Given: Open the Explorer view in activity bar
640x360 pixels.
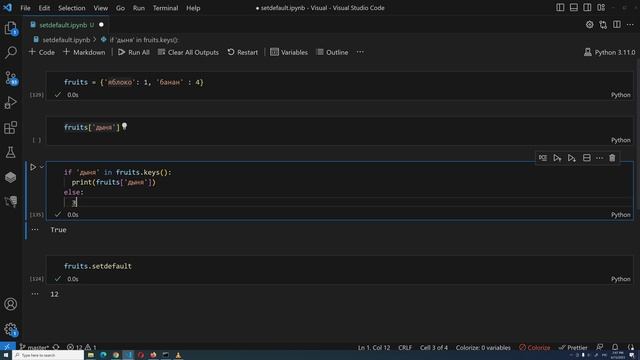Looking at the screenshot, I should coord(11,28).
